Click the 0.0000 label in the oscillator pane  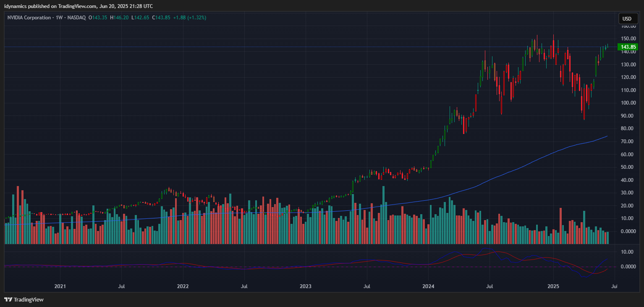coord(628,267)
